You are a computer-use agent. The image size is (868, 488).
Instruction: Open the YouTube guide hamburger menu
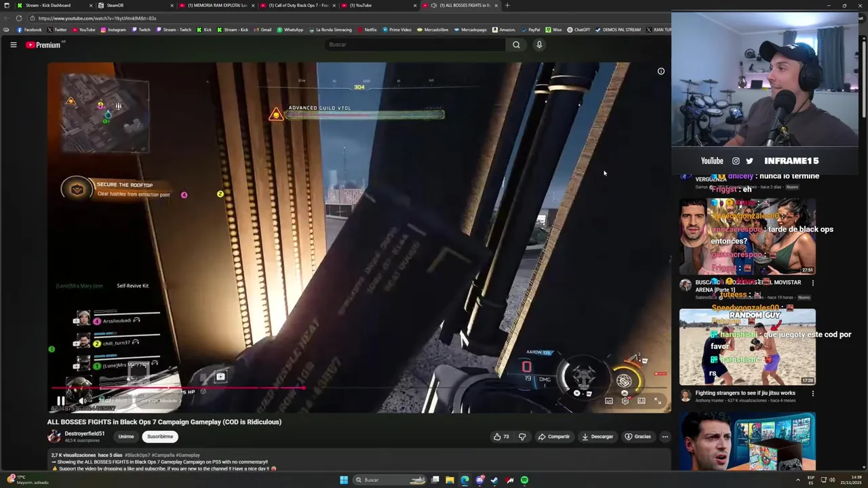13,45
